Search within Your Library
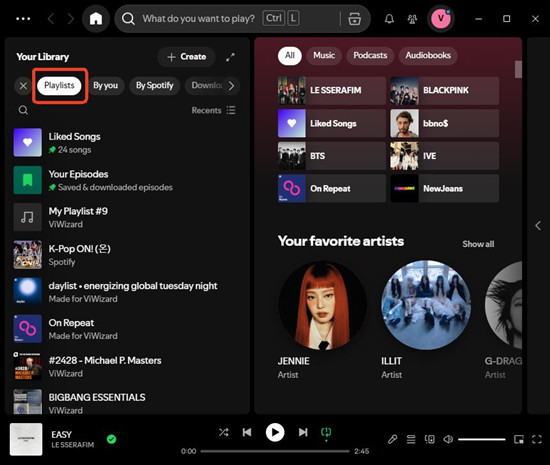 coord(23,110)
